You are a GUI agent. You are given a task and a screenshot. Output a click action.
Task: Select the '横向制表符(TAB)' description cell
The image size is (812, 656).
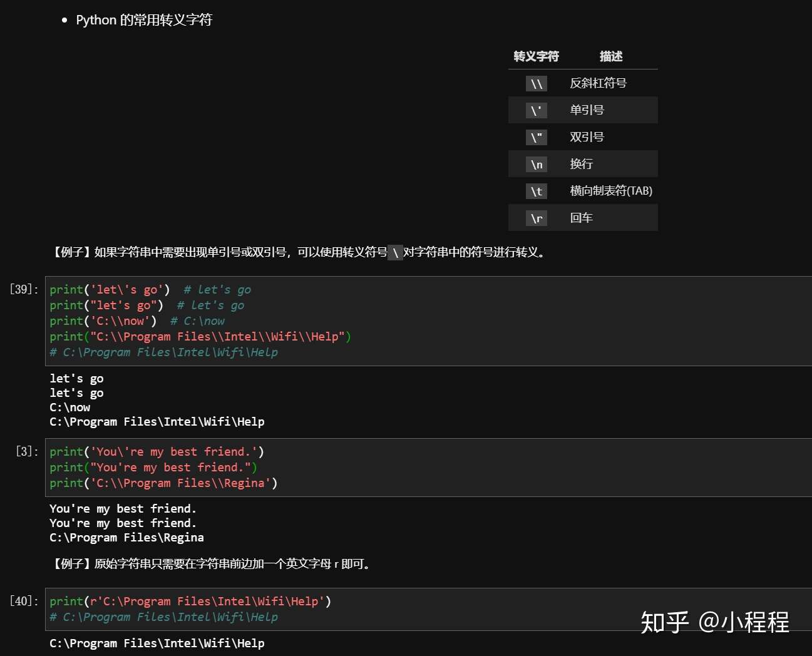point(611,191)
